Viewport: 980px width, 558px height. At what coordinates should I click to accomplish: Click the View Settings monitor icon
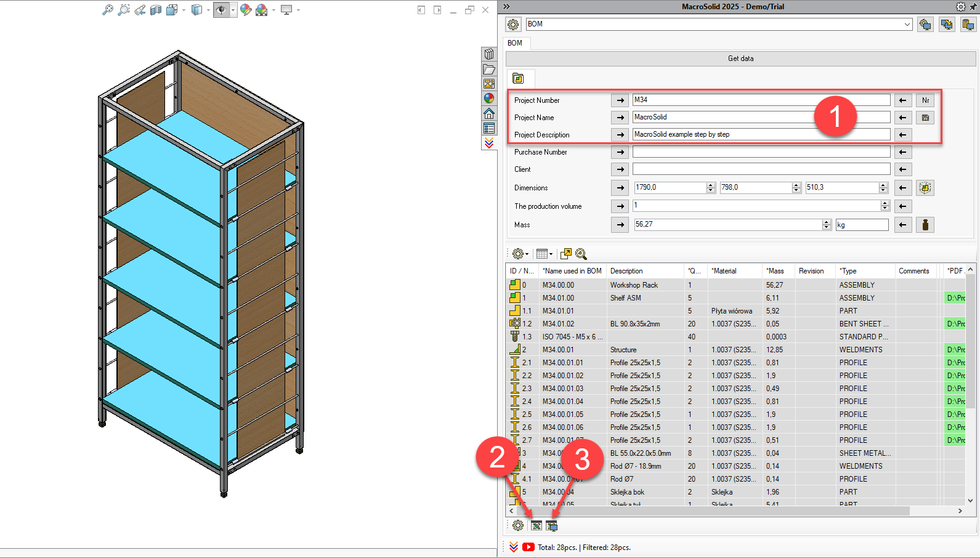[286, 10]
